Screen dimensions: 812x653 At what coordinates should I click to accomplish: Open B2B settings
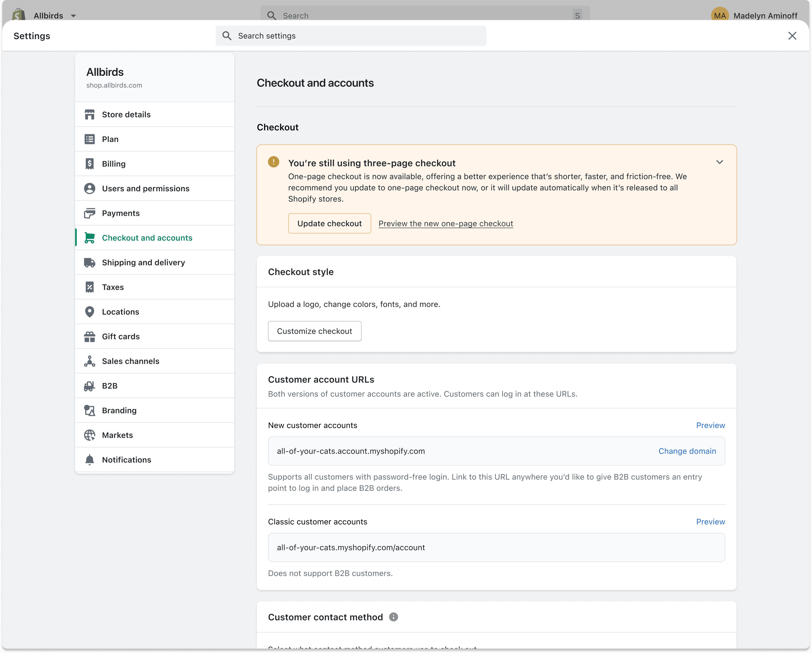[x=155, y=386]
